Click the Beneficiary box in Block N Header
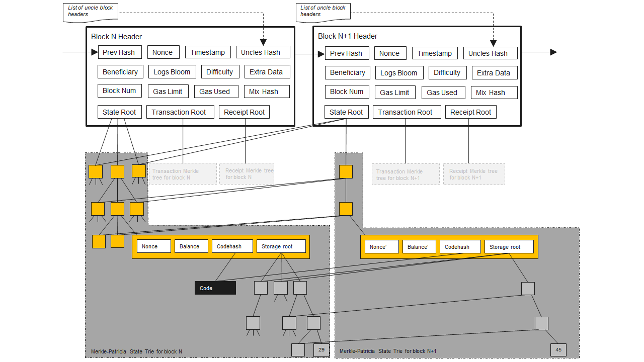 [x=120, y=72]
